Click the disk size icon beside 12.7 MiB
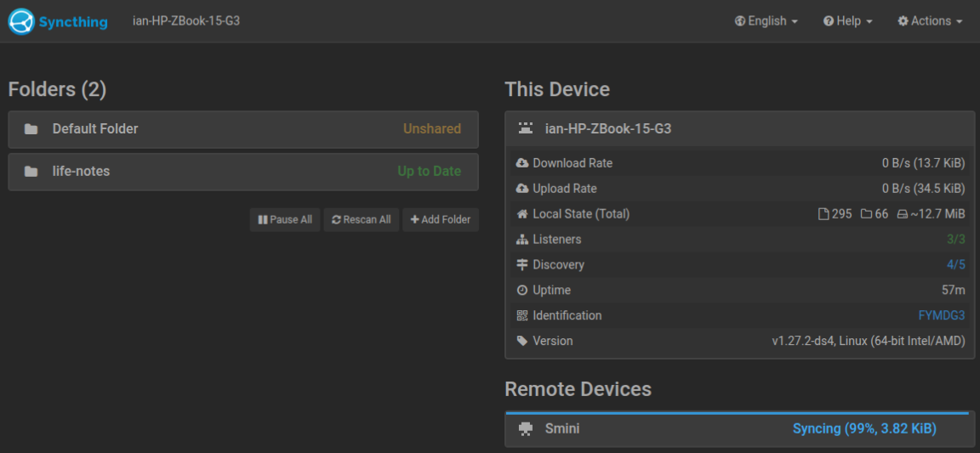 click(x=902, y=214)
